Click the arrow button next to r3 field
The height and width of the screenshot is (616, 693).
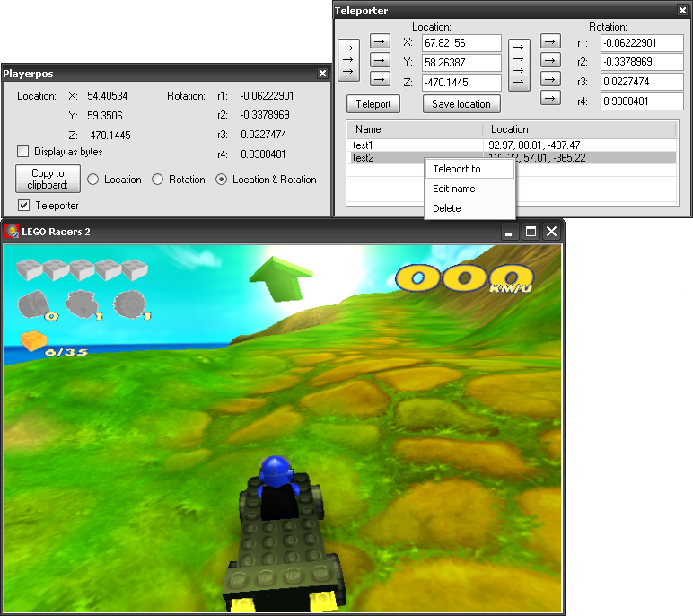550,79
